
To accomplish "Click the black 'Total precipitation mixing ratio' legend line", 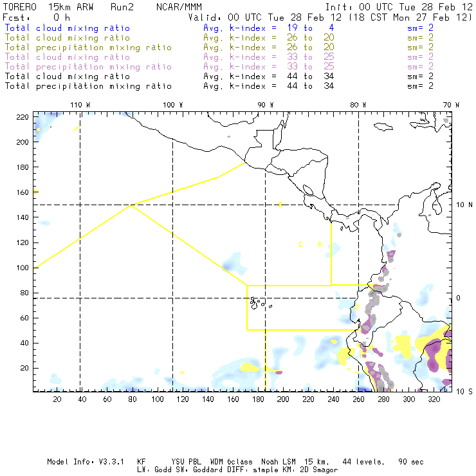I will 88,86.
